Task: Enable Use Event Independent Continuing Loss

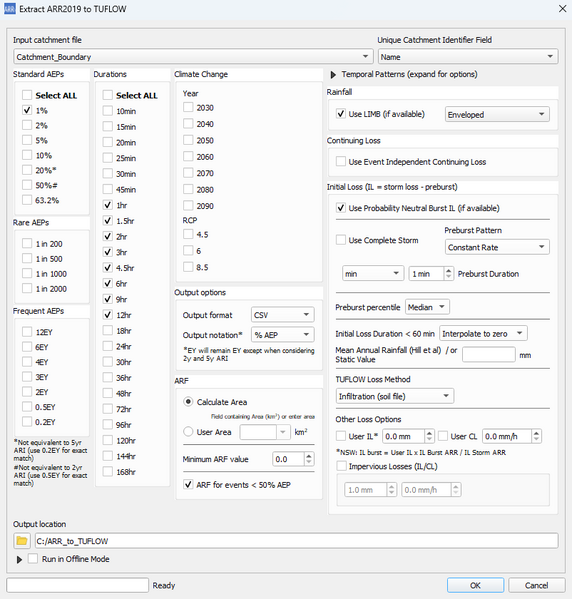Action: (x=340, y=162)
